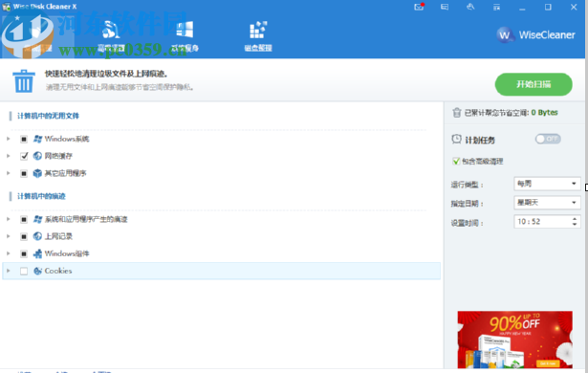The image size is (588, 373).
Task: Click the Cookies icon
Action: click(x=37, y=271)
